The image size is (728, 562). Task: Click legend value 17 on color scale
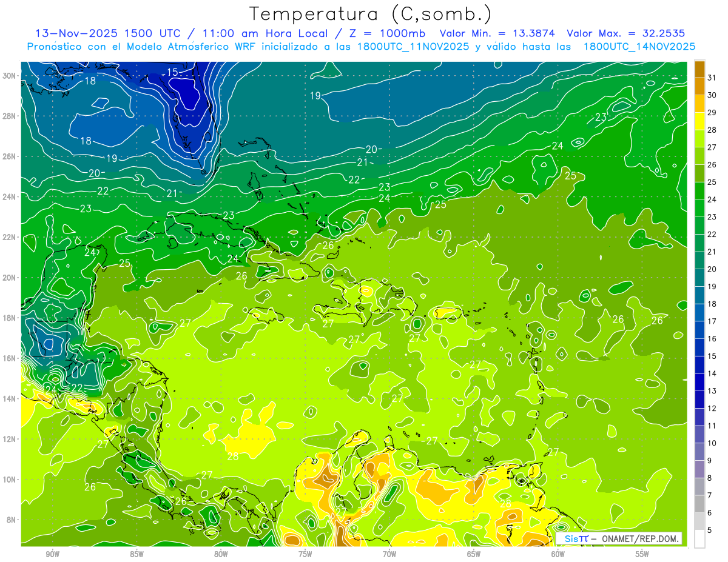coord(712,321)
